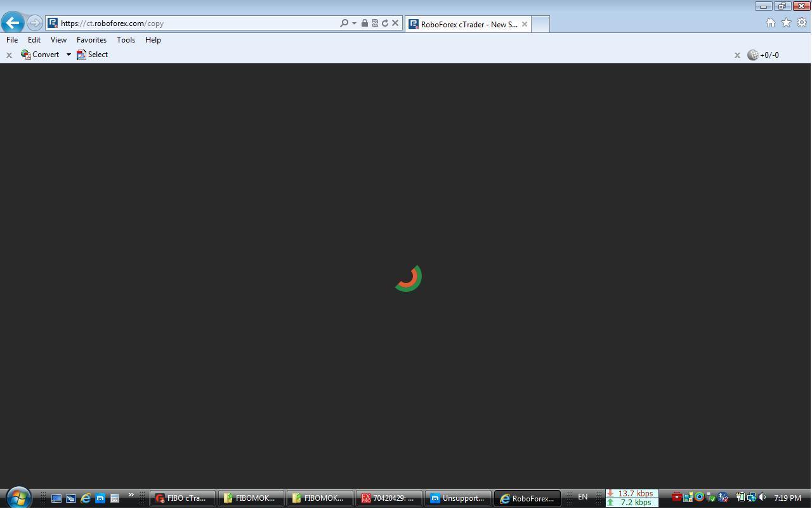Close the RoboForex cTrader tab

525,24
